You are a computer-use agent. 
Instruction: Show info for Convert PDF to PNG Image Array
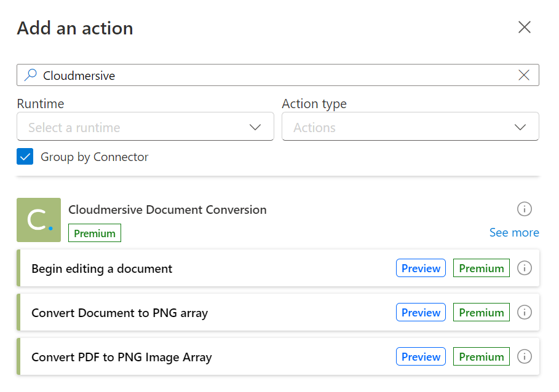pyautogui.click(x=525, y=356)
